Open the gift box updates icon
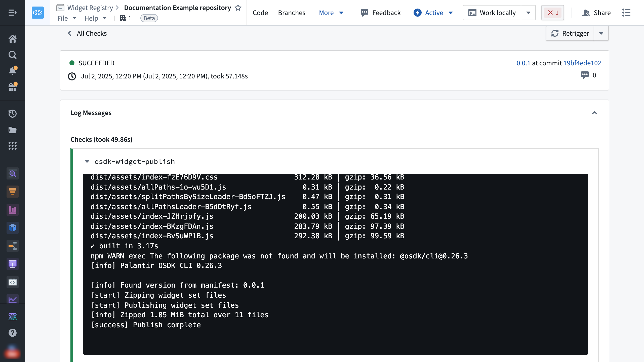 (13, 87)
